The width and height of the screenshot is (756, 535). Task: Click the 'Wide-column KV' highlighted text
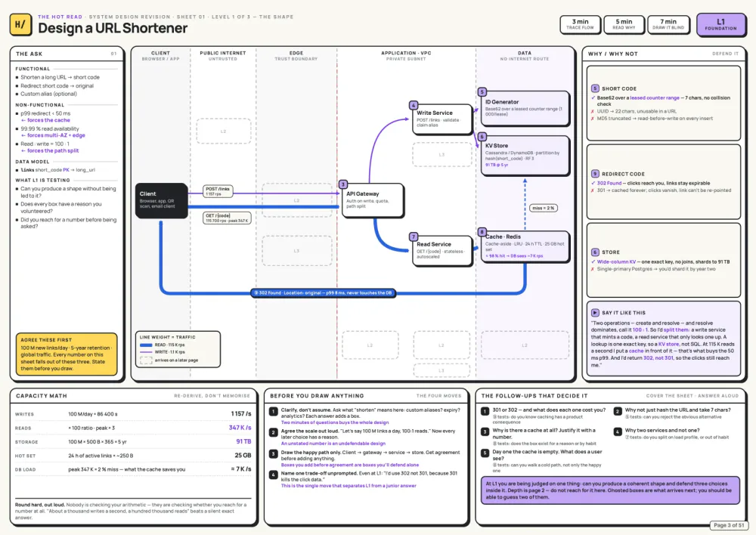[x=616, y=261]
